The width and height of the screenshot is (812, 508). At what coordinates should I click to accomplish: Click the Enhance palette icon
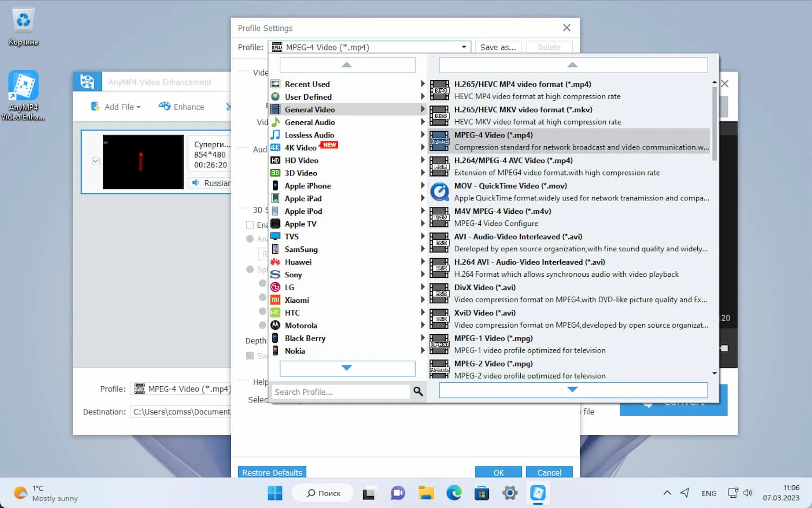(165, 106)
